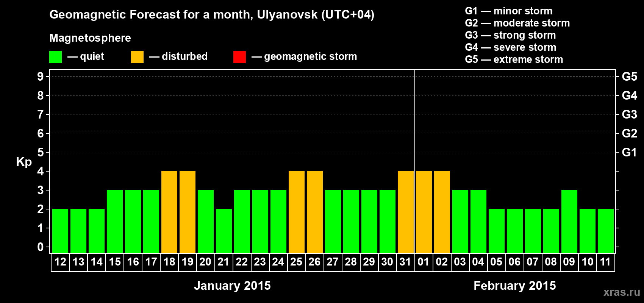
Task: Select the green bar for February 09
Action: click(x=569, y=221)
